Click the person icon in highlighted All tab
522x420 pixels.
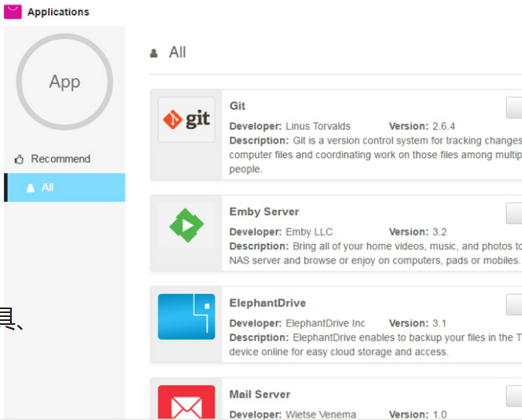[30, 188]
